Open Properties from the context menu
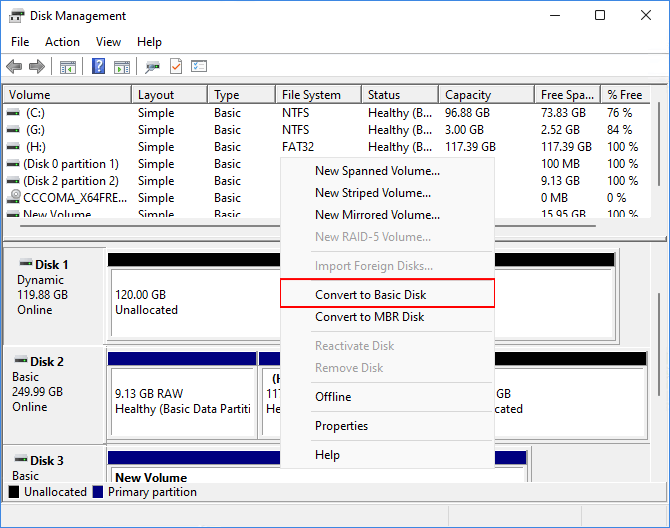670x528 pixels. (341, 426)
